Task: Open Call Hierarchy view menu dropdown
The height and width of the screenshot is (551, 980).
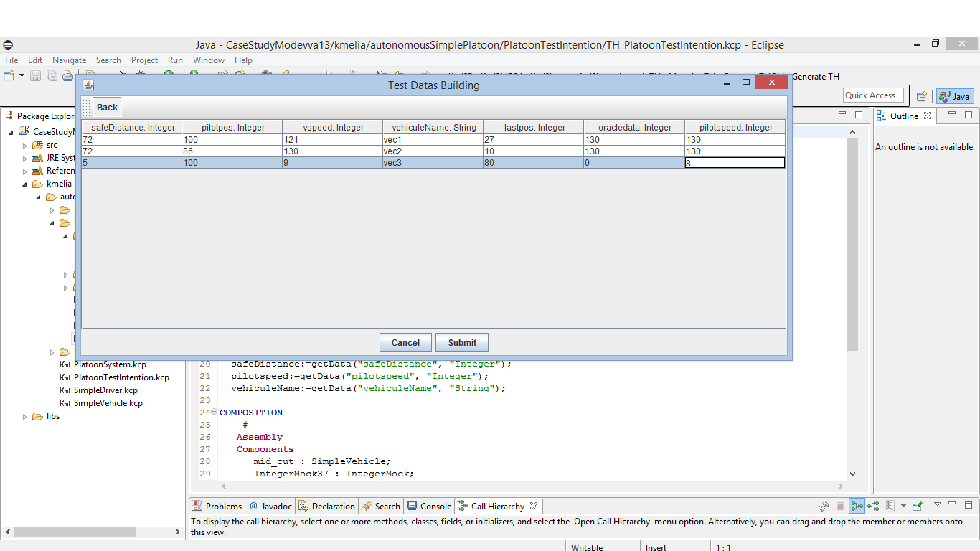Action: [x=937, y=505]
